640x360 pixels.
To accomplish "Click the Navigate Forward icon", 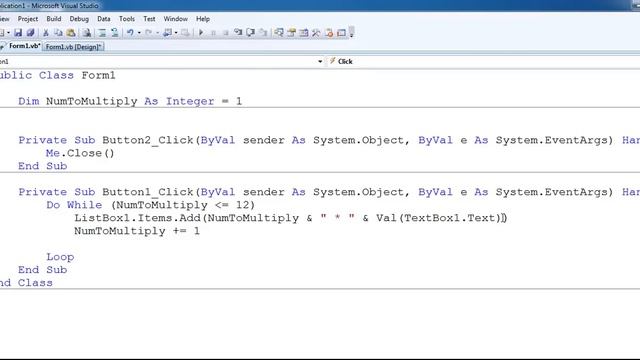I will (185, 33).
